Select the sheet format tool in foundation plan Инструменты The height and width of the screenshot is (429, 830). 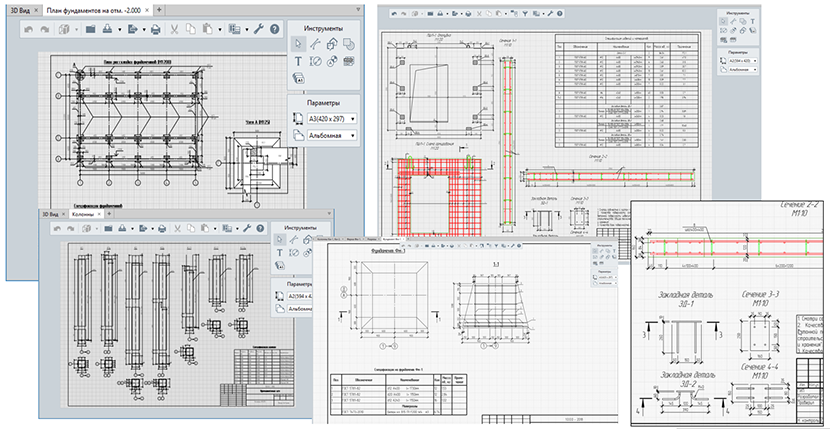pyautogui.click(x=299, y=78)
